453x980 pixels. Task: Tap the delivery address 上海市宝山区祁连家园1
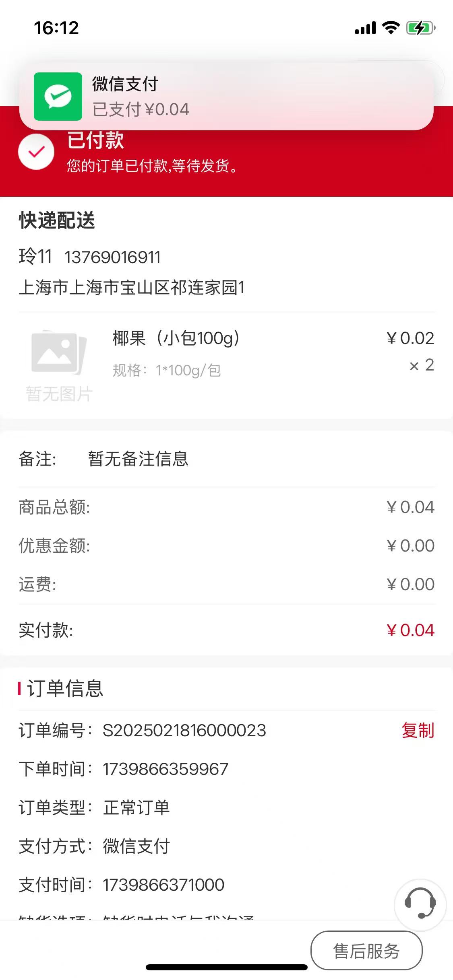pyautogui.click(x=132, y=288)
